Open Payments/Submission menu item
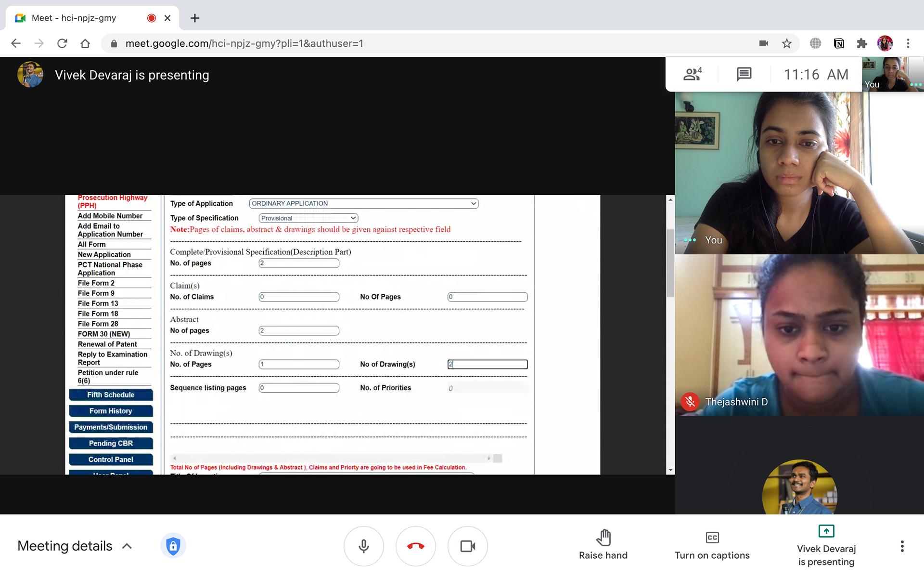 [111, 427]
